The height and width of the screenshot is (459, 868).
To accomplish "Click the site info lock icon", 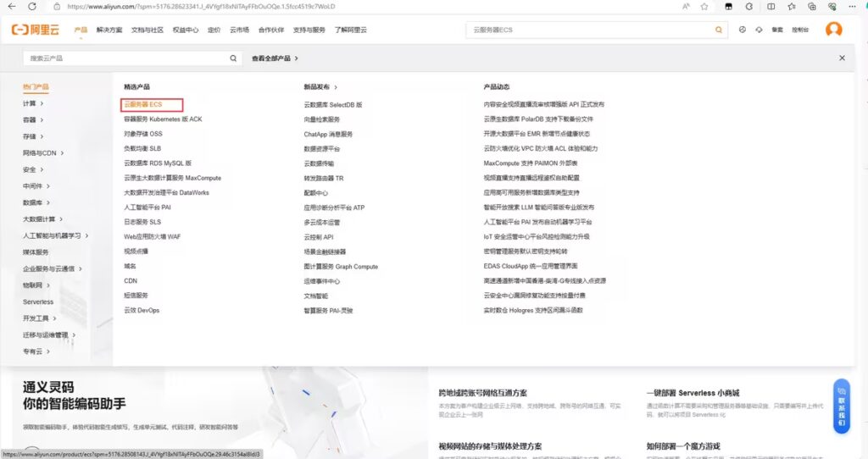I will click(x=57, y=7).
